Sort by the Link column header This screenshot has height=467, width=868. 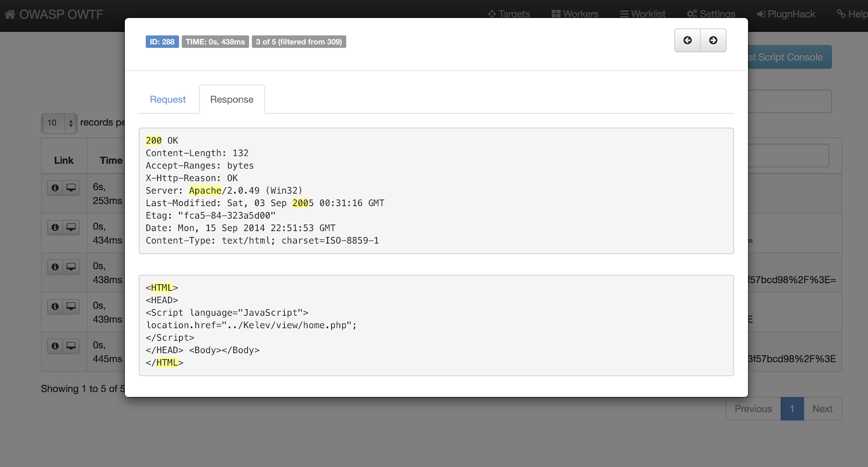(x=63, y=161)
